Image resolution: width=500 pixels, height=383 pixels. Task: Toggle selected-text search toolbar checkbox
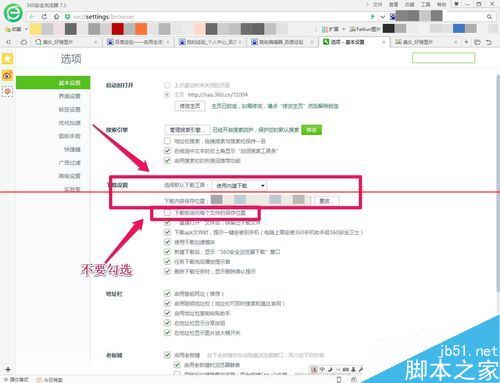[167, 151]
